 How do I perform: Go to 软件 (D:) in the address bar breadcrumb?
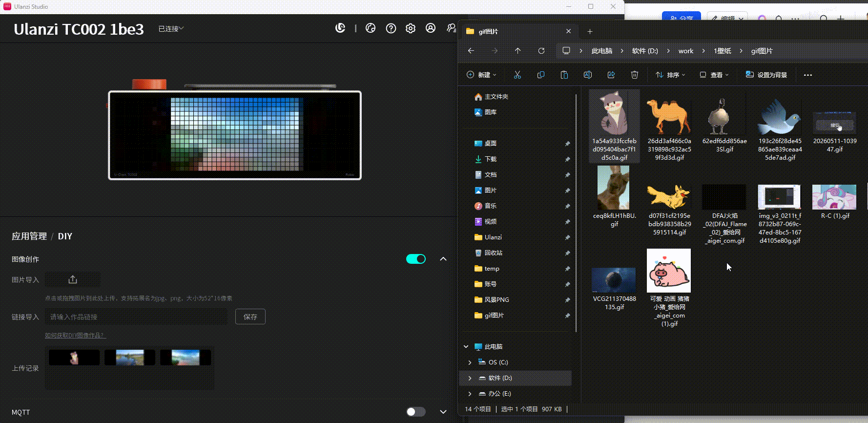click(645, 51)
